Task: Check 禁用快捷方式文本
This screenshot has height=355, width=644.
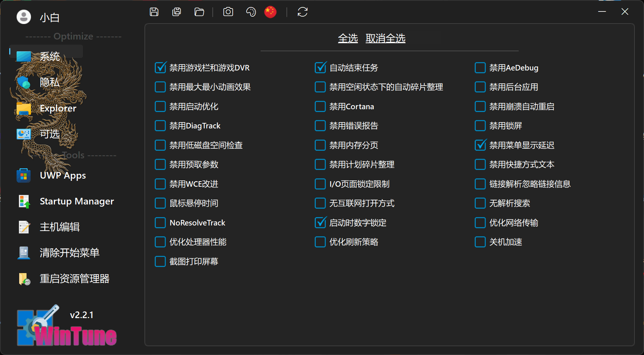Action: tap(480, 165)
